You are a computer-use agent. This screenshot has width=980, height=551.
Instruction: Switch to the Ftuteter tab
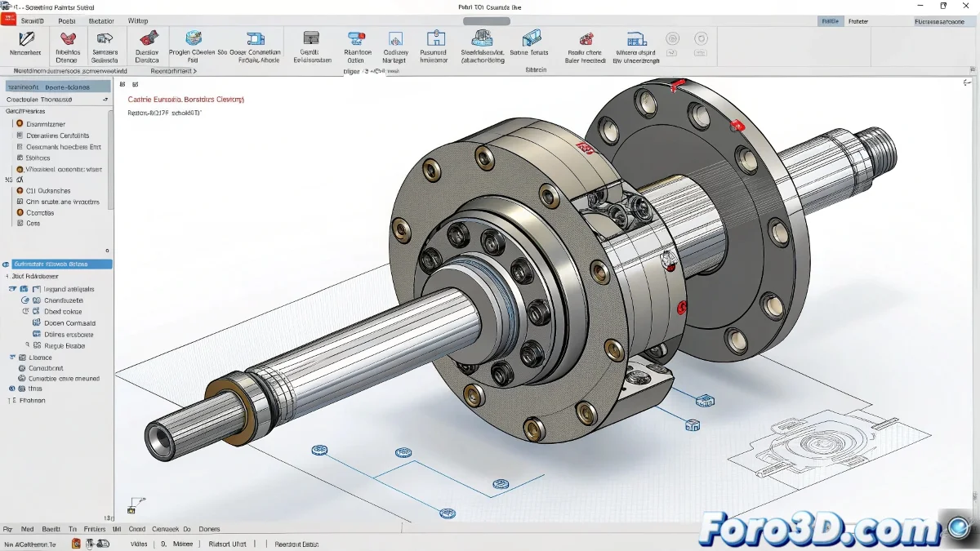pyautogui.click(x=857, y=21)
